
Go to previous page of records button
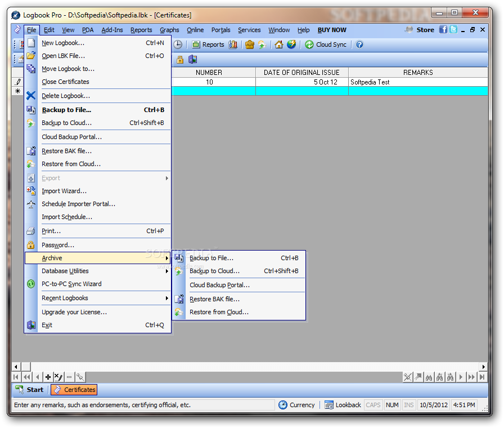tap(26, 377)
